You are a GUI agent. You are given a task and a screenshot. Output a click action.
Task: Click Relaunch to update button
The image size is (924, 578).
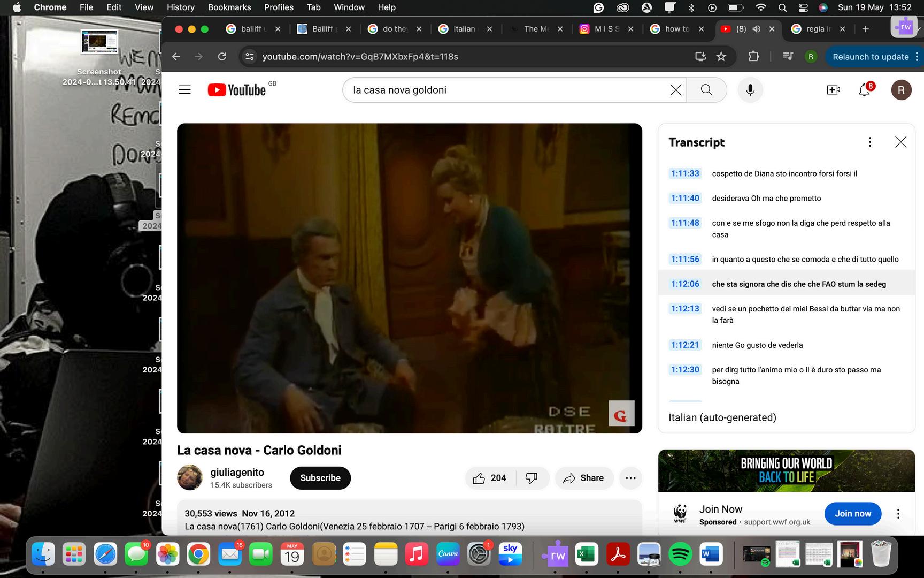pos(871,57)
